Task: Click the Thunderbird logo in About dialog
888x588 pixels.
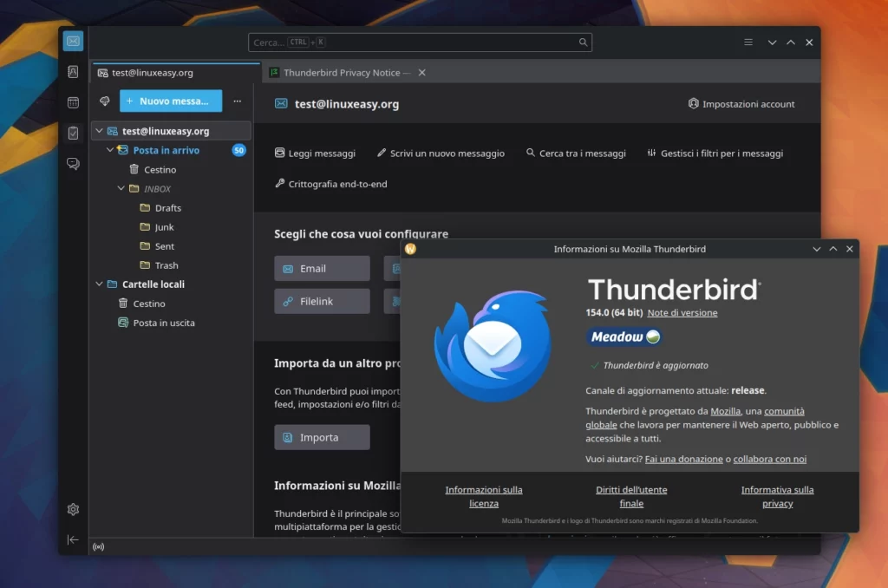Action: pos(493,345)
